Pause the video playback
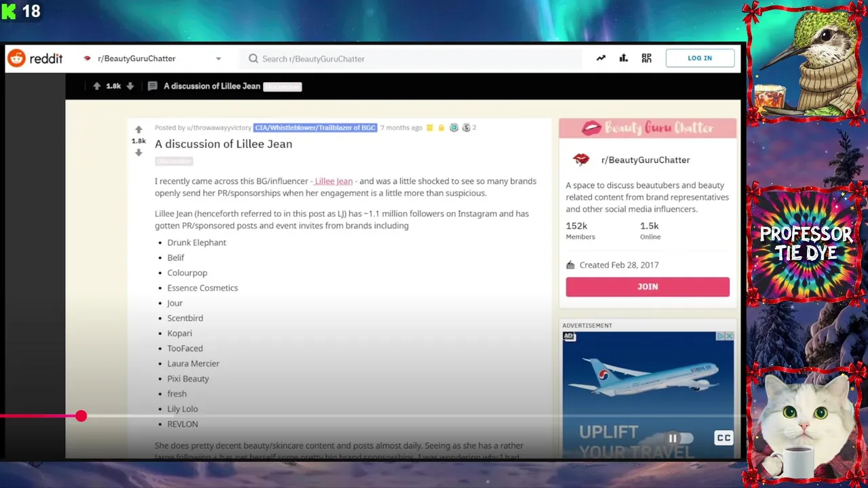The image size is (868, 488). point(673,439)
